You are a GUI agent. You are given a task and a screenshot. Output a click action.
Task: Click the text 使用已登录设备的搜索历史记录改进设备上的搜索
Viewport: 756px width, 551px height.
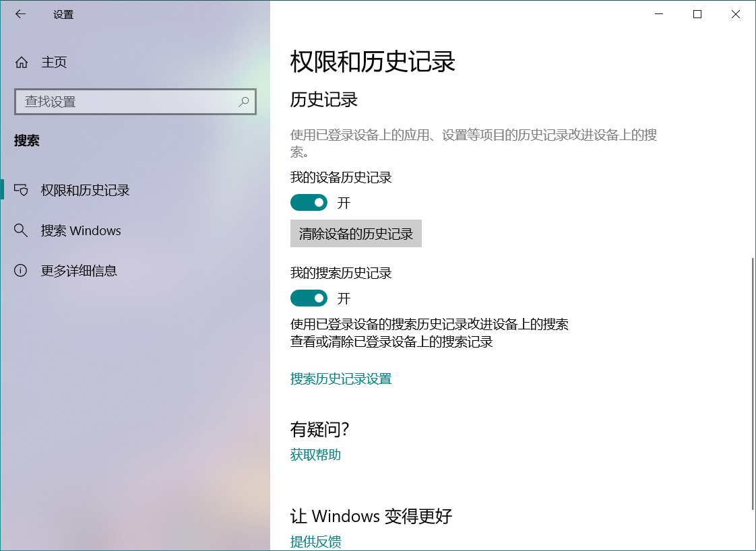(429, 324)
